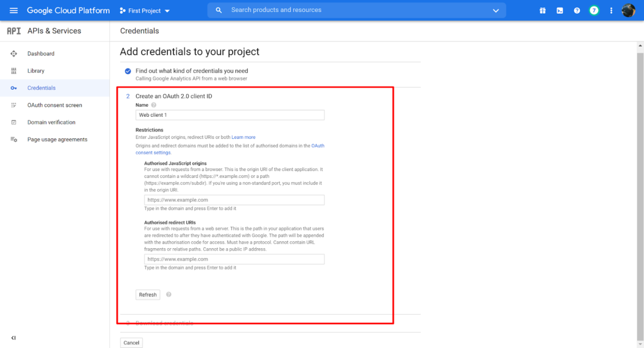Click the Credentials key icon

point(14,88)
